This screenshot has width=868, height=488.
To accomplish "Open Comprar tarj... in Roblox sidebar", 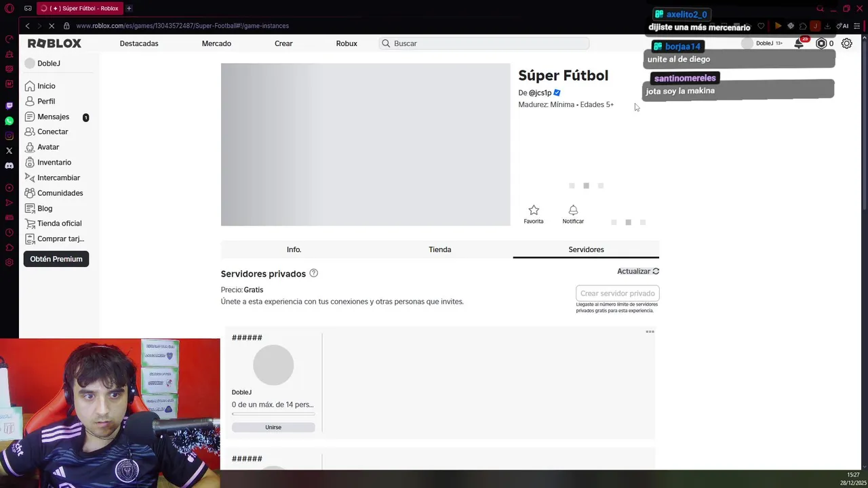I will point(54,239).
